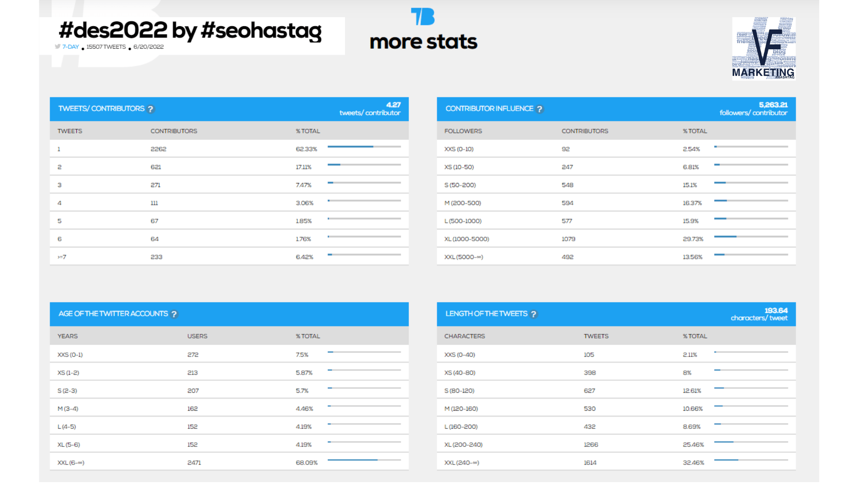The height and width of the screenshot is (488, 868).
Task: Click the 1266 tweets cell
Action: click(x=591, y=445)
